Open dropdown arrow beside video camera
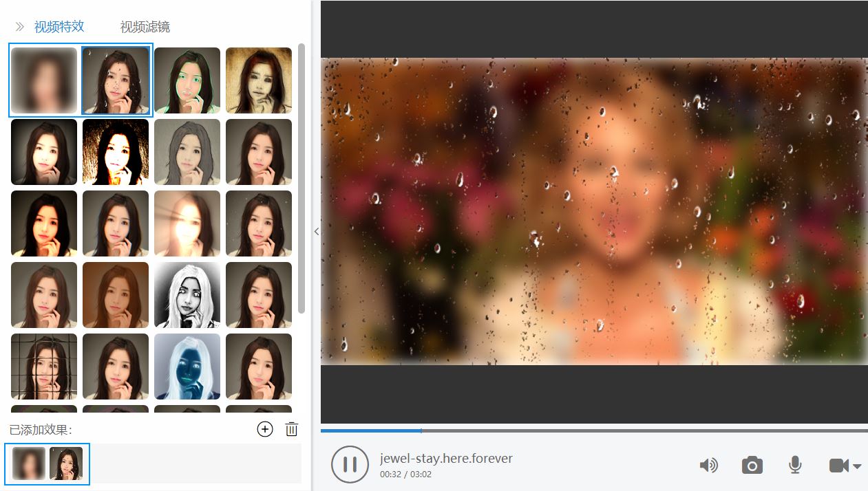Viewport: 868px width, 491px height. 858,466
